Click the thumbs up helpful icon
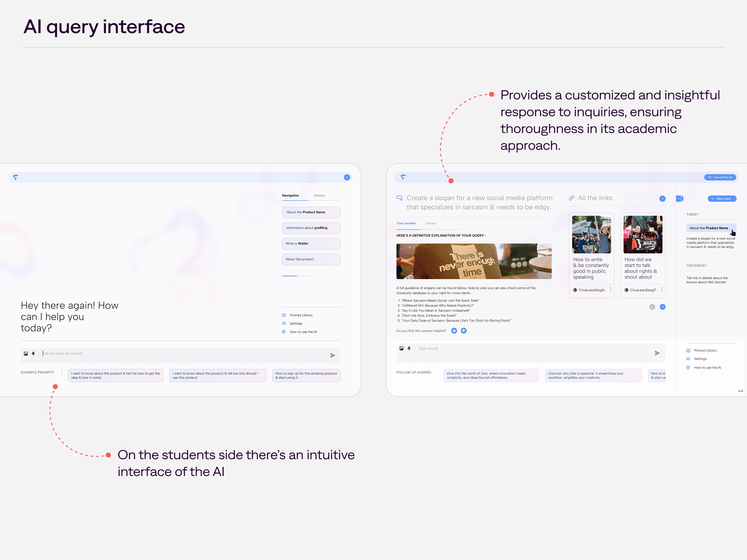Viewport: 747px width, 560px height. (x=454, y=331)
